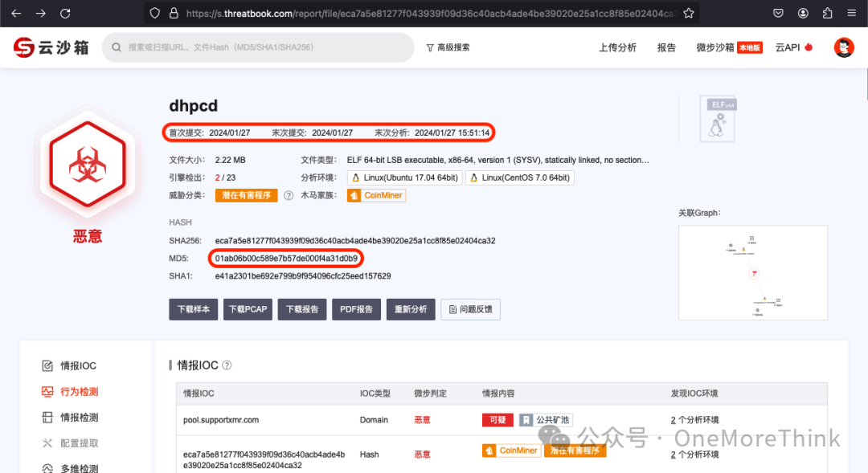
Task: Open the Pocket save icon
Action: [x=778, y=14]
